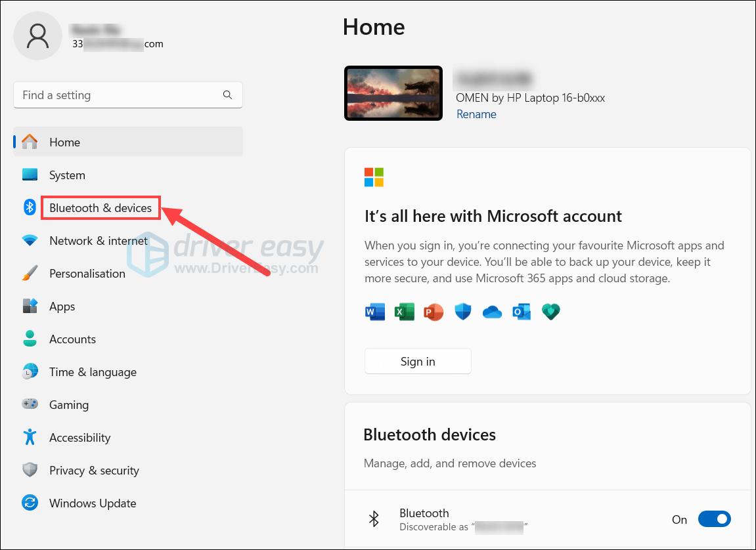Open the Accessibility figure icon

(30, 437)
